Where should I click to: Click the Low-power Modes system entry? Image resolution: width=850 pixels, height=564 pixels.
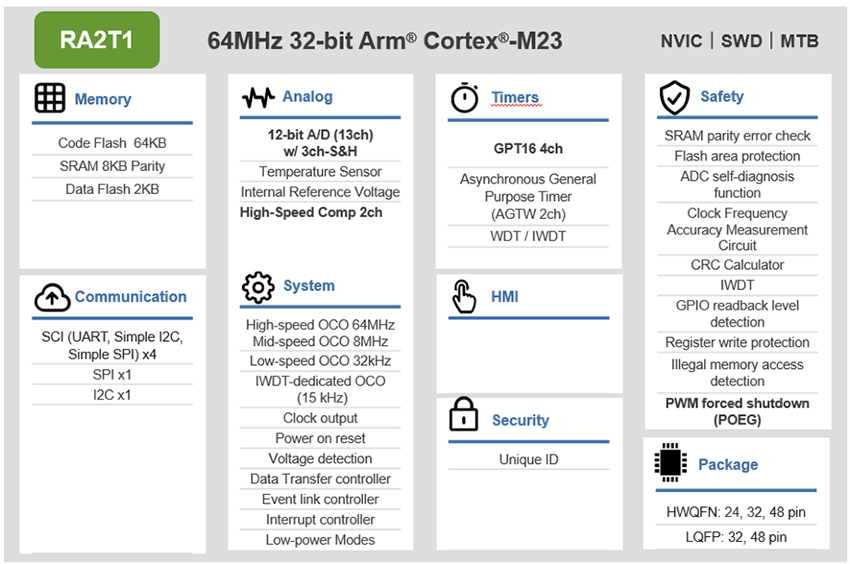point(320,540)
